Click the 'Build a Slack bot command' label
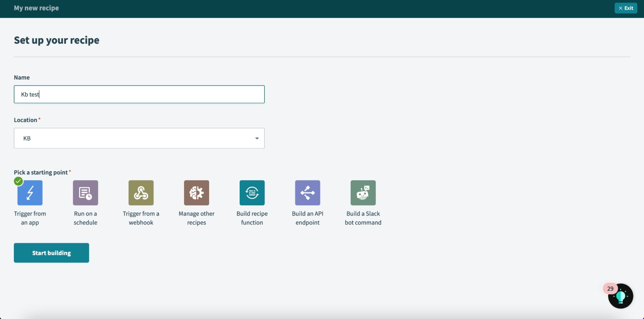 363,218
